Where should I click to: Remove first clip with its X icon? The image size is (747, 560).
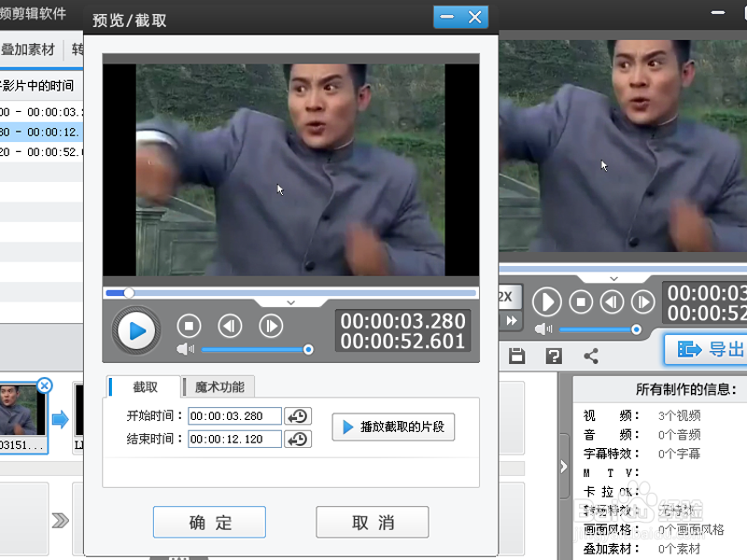click(44, 385)
